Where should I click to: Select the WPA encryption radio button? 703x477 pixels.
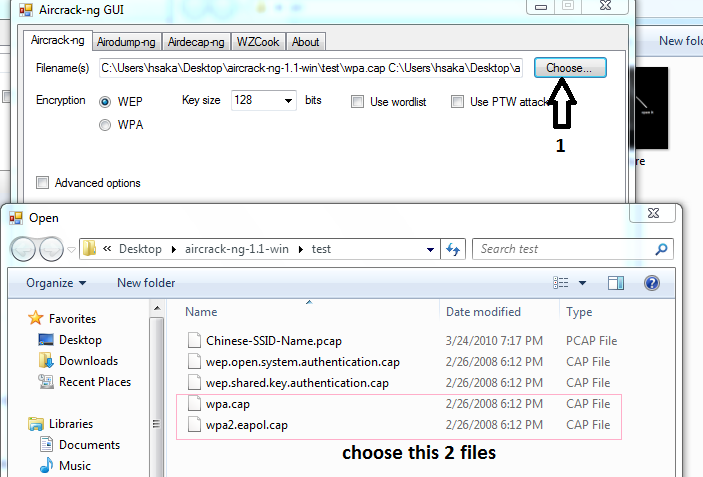(x=105, y=125)
